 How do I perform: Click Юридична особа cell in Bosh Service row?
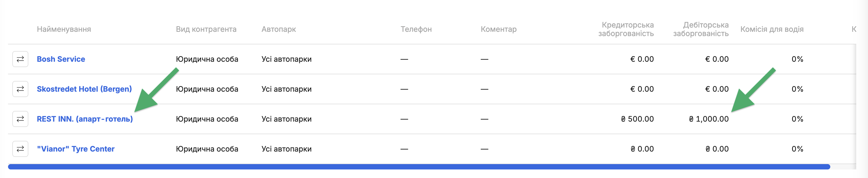pos(207,59)
